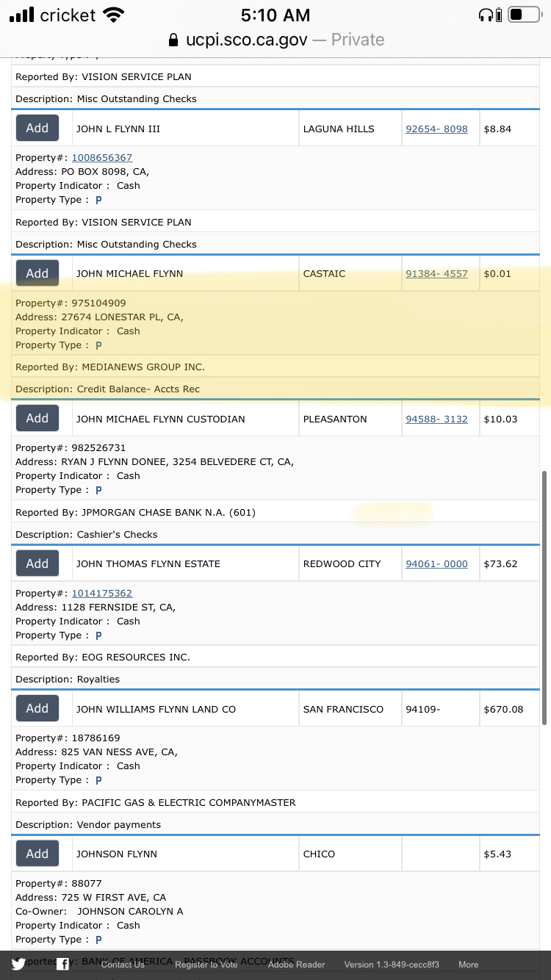Open Adobe Reader footer link
The width and height of the screenshot is (551, 980).
pyautogui.click(x=296, y=965)
